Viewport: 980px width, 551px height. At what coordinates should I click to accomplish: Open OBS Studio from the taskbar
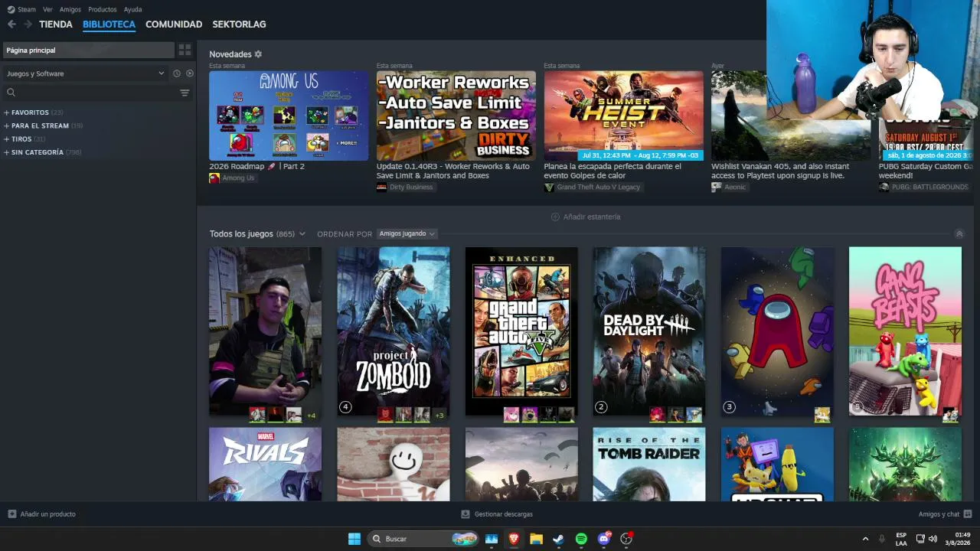tap(626, 539)
